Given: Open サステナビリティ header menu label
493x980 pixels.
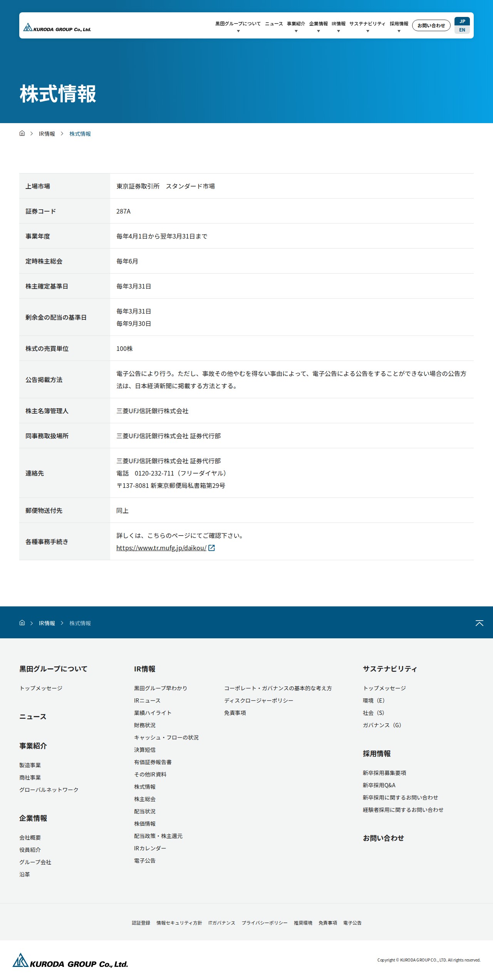Looking at the screenshot, I should point(367,24).
